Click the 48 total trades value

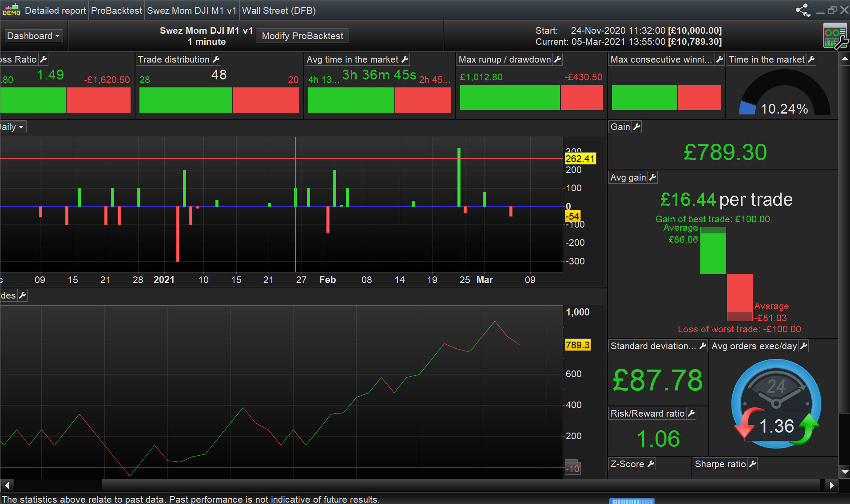pyautogui.click(x=219, y=75)
